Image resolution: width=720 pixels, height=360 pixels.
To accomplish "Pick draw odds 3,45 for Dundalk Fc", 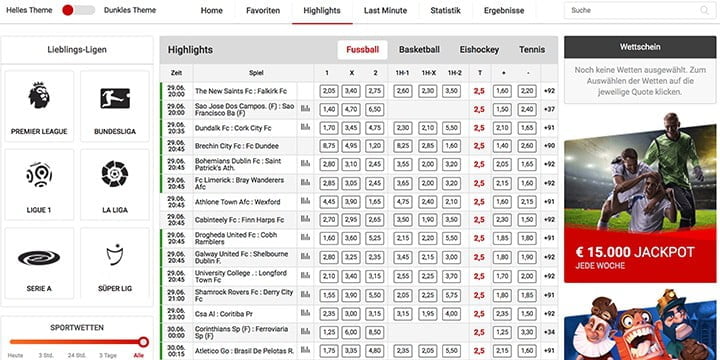I will [351, 128].
